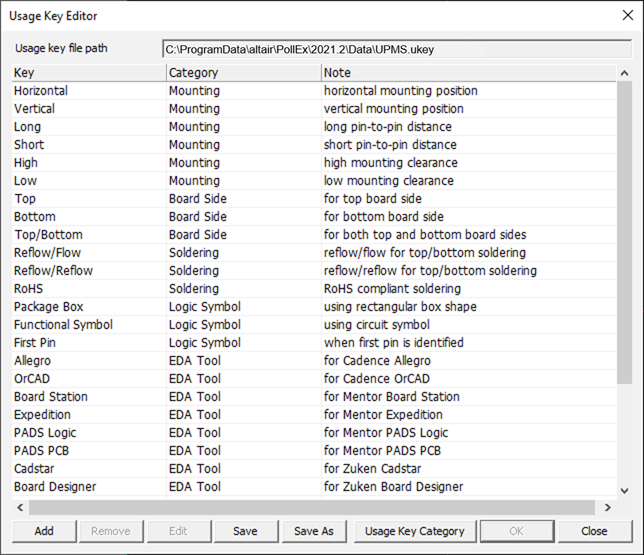
Task: Click the Add button
Action: click(x=44, y=531)
